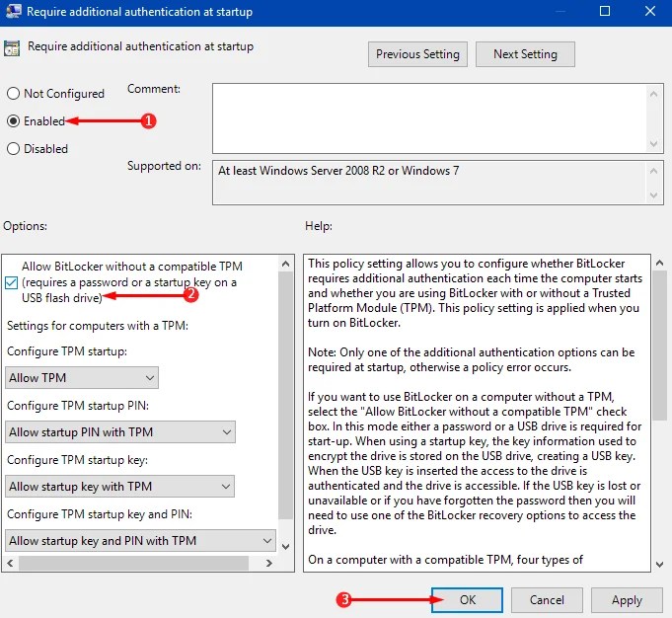This screenshot has height=618, width=672.
Task: Click the 'Configure TPM startup:' label
Action: pyautogui.click(x=67, y=351)
